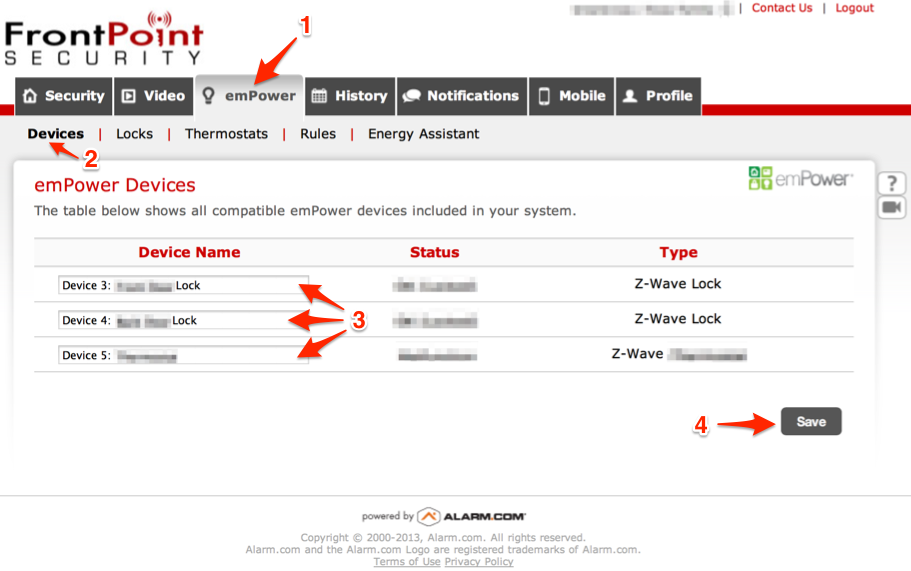This screenshot has width=911, height=571.
Task: Click the question mark help icon
Action: (x=892, y=184)
